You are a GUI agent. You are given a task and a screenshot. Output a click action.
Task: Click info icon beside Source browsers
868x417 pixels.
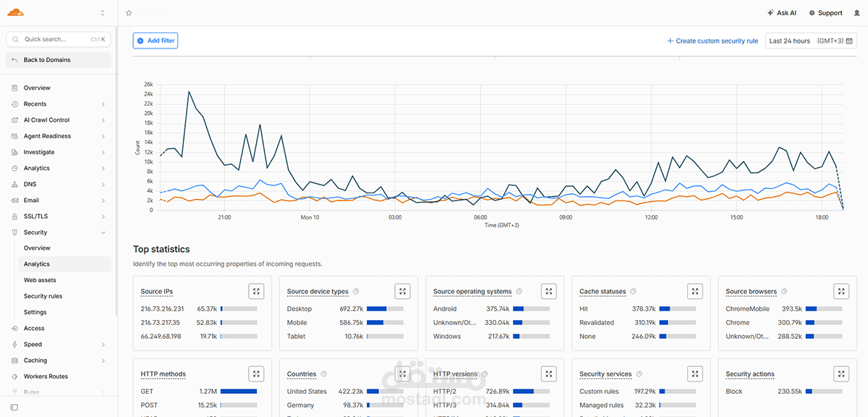click(784, 292)
